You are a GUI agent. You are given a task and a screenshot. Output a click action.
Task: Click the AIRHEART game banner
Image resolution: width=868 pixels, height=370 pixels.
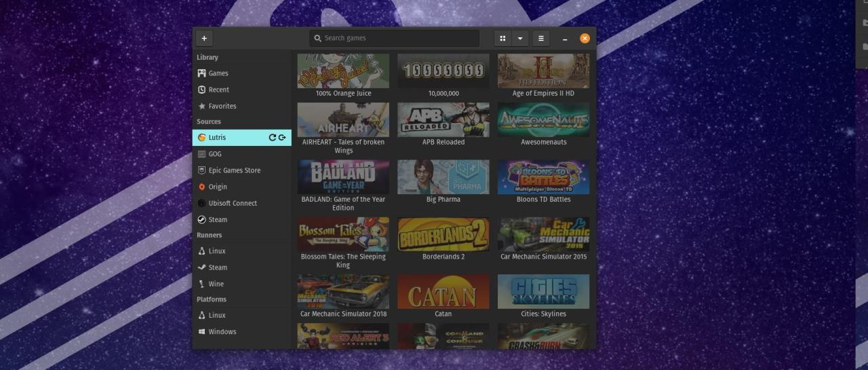pos(343,119)
